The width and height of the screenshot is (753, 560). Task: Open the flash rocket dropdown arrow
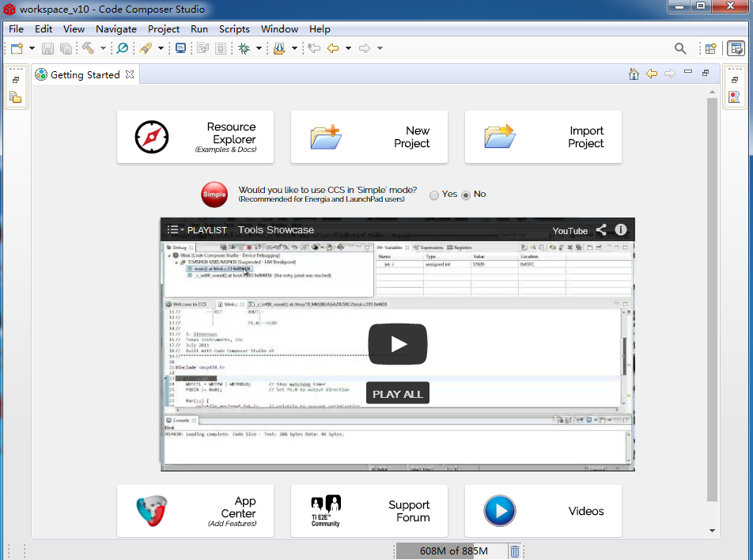[161, 48]
